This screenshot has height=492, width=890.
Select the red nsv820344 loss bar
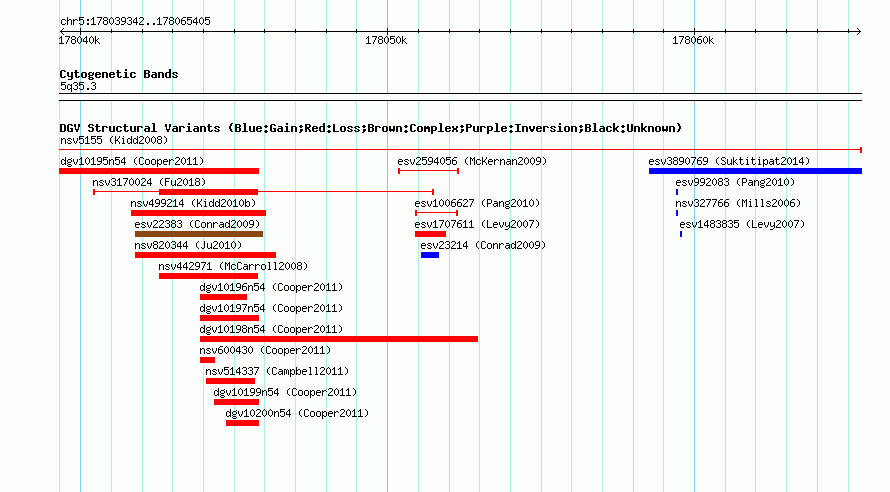(x=205, y=255)
